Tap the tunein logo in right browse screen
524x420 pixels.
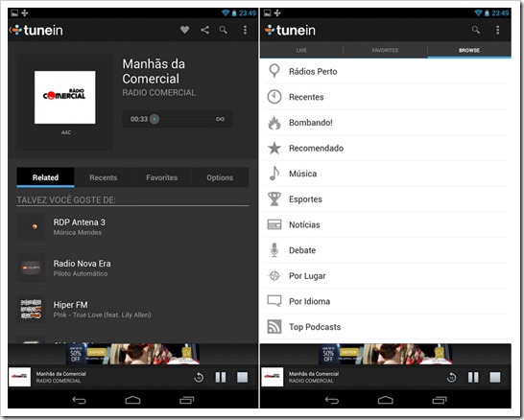coord(290,30)
